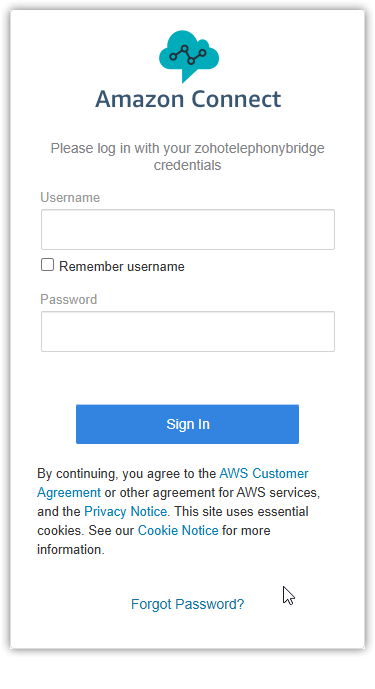Open the AWS Customer link text

coord(264,473)
